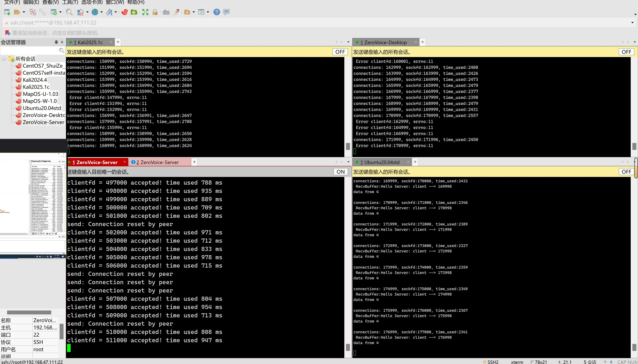Viewport: 638px width, 364px height.
Task: Click the fullscreen arrows icon
Action: (x=145, y=12)
